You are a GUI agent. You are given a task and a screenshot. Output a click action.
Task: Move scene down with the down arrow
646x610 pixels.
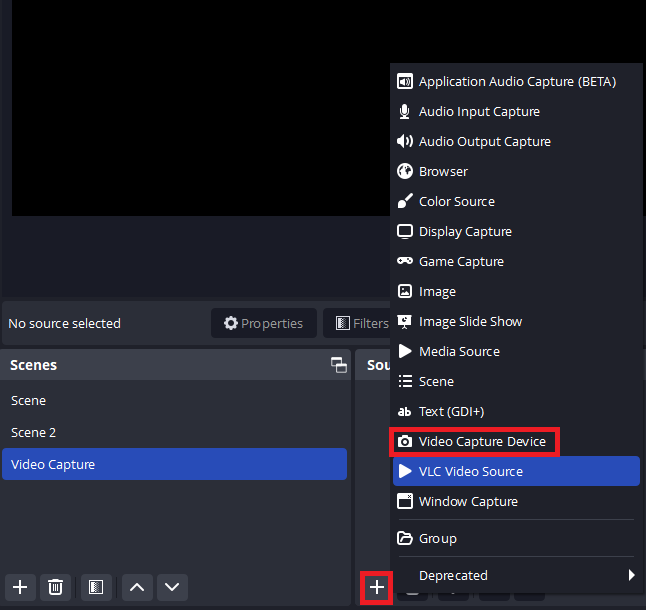172,587
